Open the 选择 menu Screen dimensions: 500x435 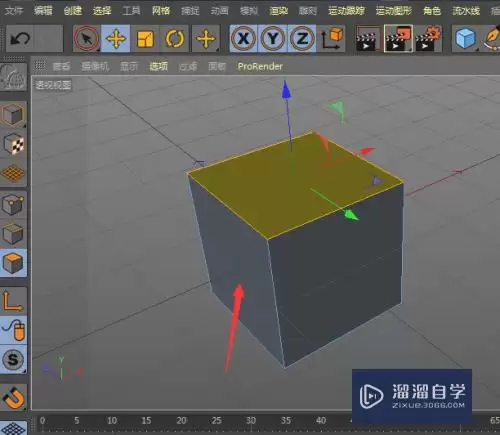click(102, 11)
